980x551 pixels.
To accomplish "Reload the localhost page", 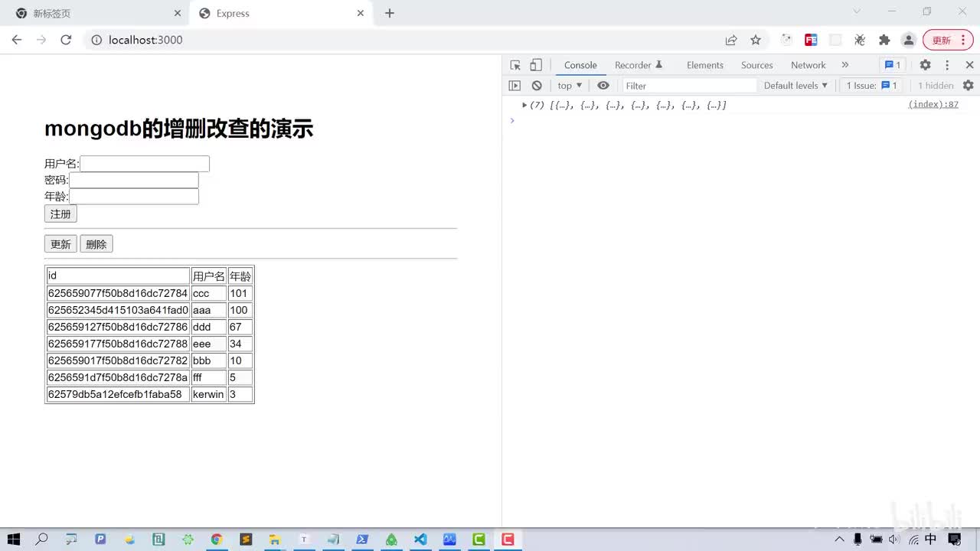I will point(66,40).
